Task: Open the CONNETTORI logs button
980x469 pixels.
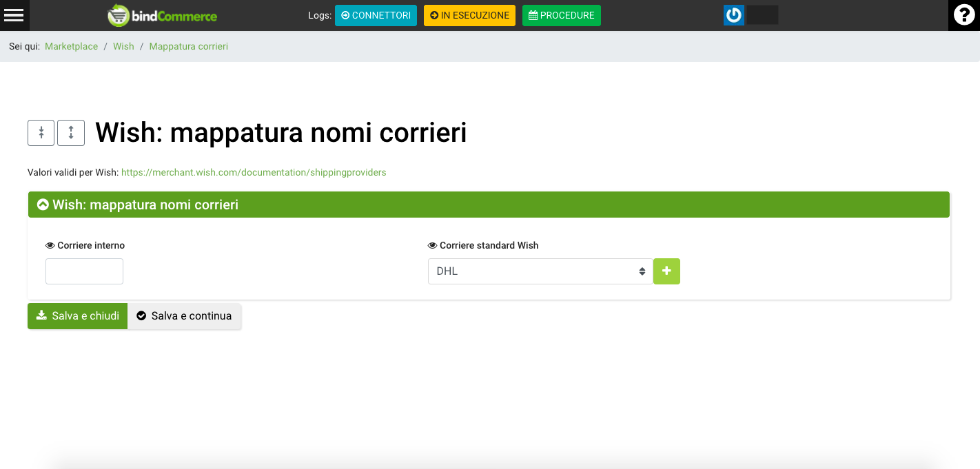Action: click(x=376, y=15)
